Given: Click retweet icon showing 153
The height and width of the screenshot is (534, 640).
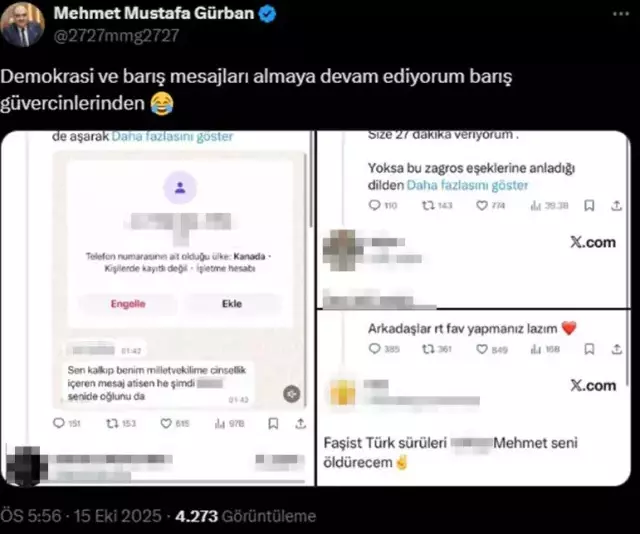Looking at the screenshot, I should (x=112, y=424).
